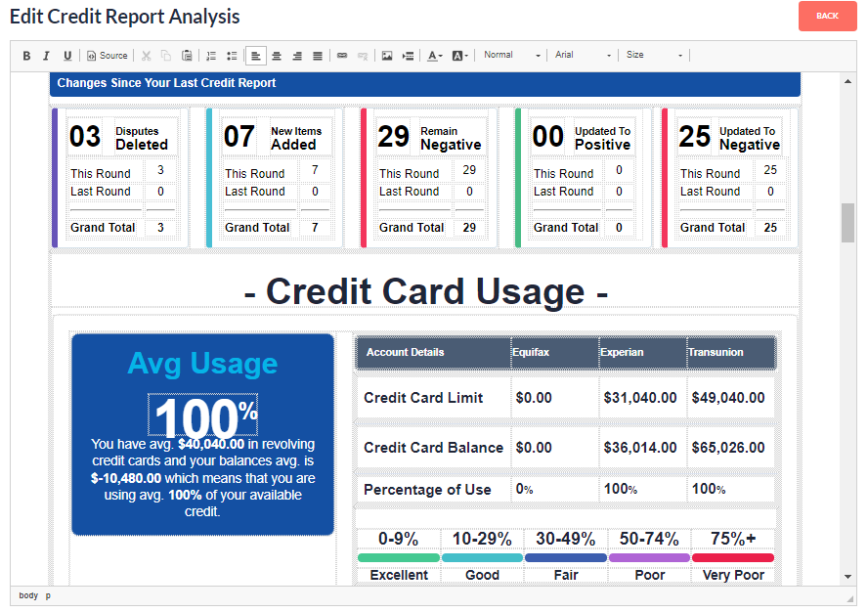
Task: Insert a bulleted list
Action: (x=232, y=56)
